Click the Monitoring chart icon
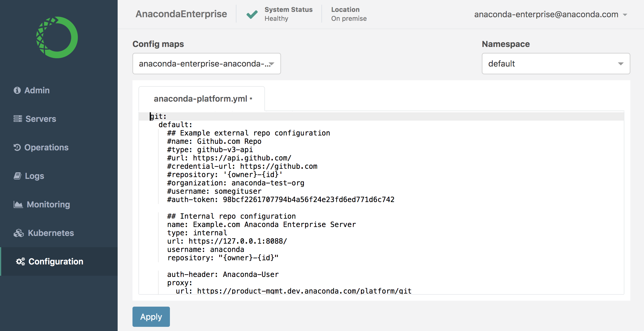 18,204
